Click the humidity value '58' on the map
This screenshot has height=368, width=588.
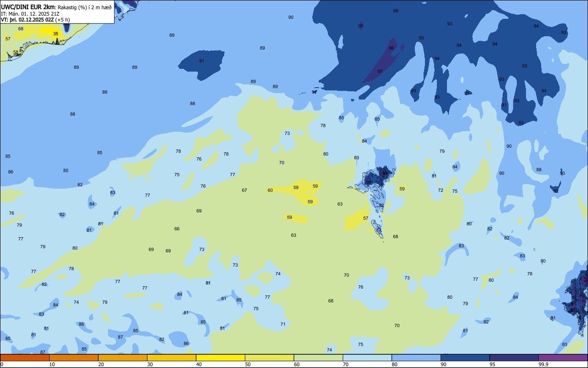(16, 52)
